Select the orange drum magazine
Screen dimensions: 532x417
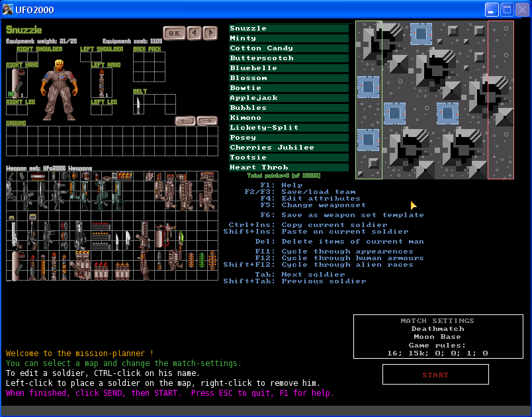pyautogui.click(x=64, y=235)
